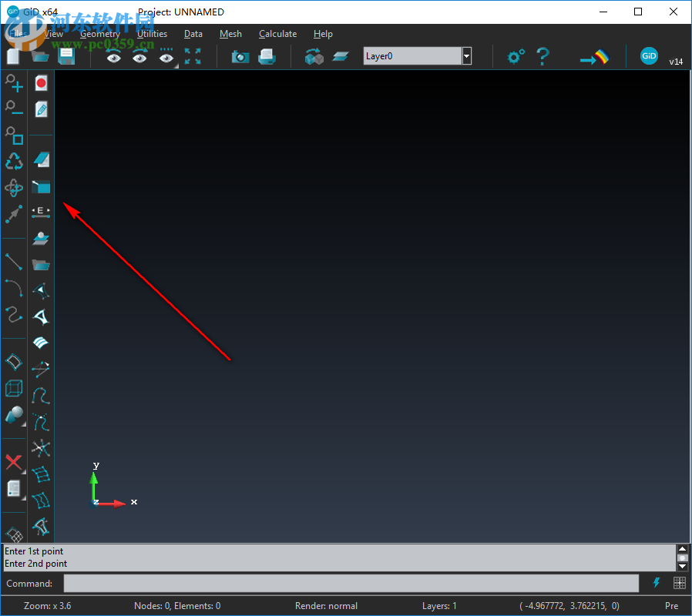Click the four-arrows full screen icon
Image resolution: width=692 pixels, height=616 pixels.
(x=193, y=56)
